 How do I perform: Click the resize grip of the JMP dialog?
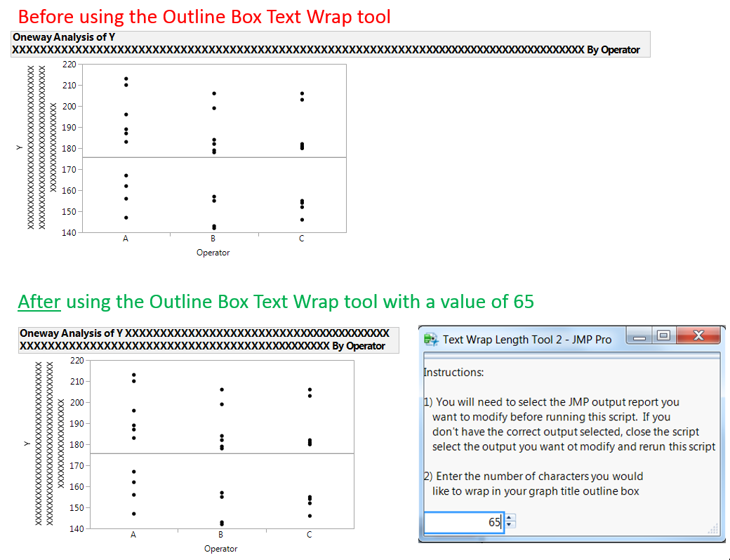(x=713, y=530)
